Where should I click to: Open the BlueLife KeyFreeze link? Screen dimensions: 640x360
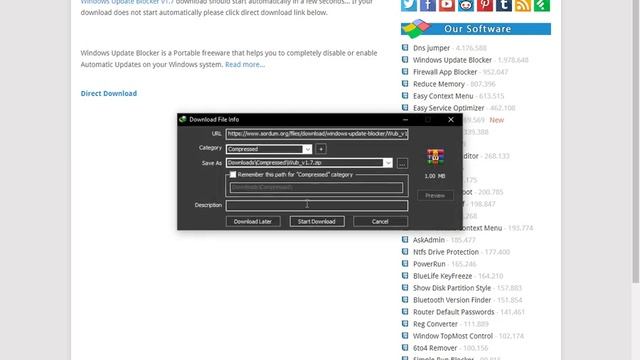(x=442, y=276)
